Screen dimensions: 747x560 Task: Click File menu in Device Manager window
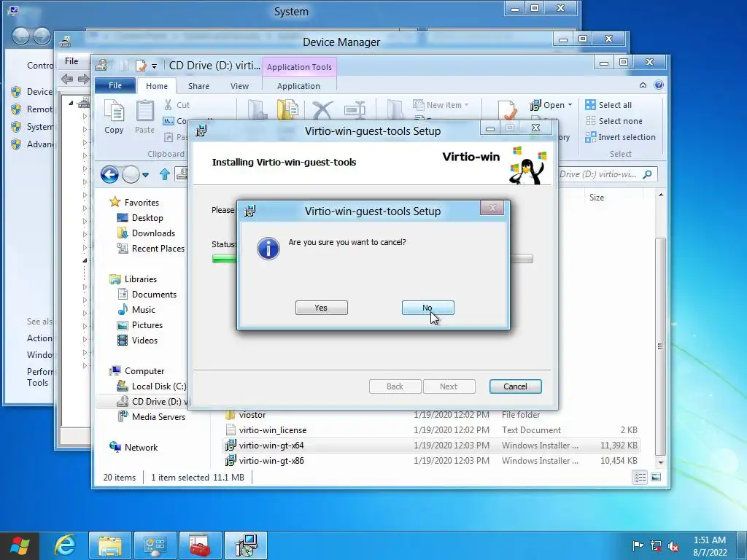pyautogui.click(x=71, y=61)
